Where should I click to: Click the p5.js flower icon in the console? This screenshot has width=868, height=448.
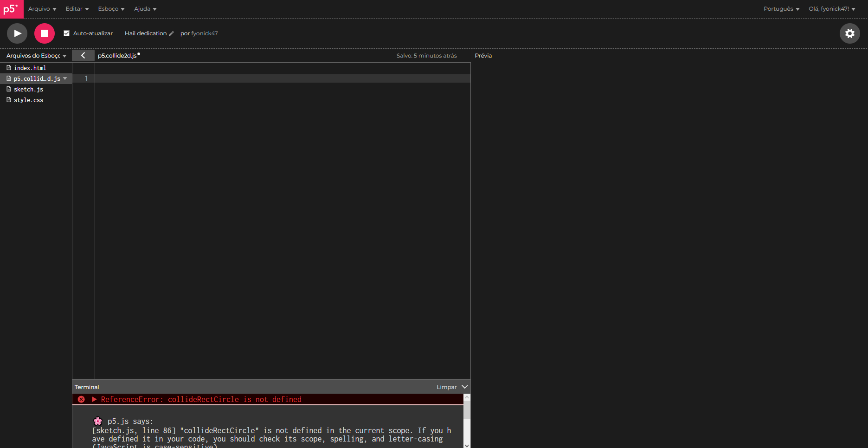coord(97,421)
